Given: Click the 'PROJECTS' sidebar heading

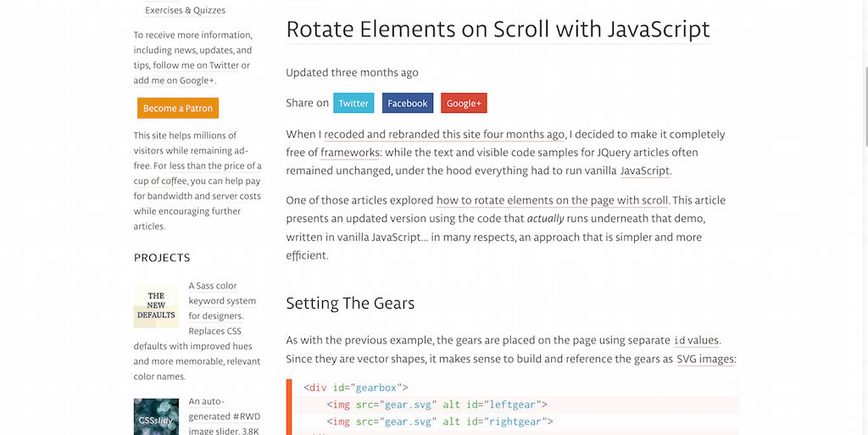Looking at the screenshot, I should 162,258.
